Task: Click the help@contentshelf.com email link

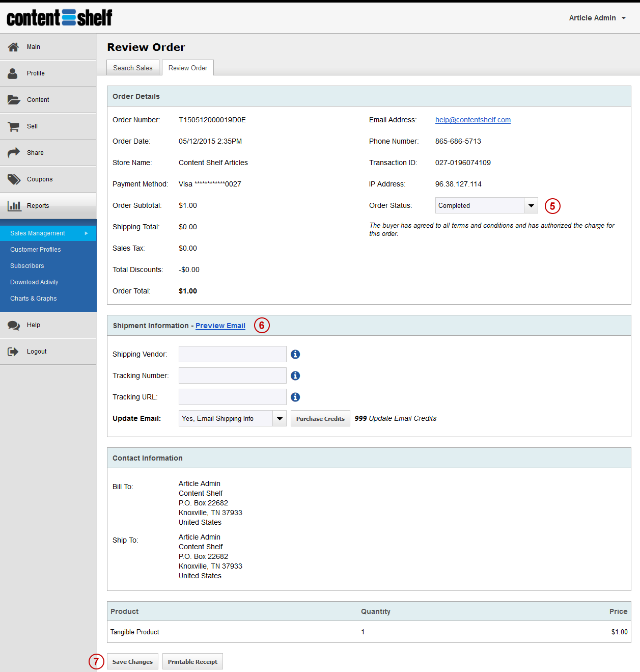Action: [x=473, y=120]
